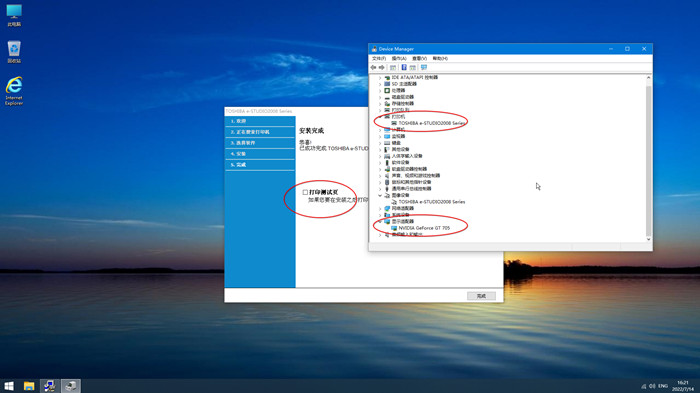The width and height of the screenshot is (700, 393).
Task: Open the 操作(A) menu in Device Manager
Action: click(x=399, y=59)
